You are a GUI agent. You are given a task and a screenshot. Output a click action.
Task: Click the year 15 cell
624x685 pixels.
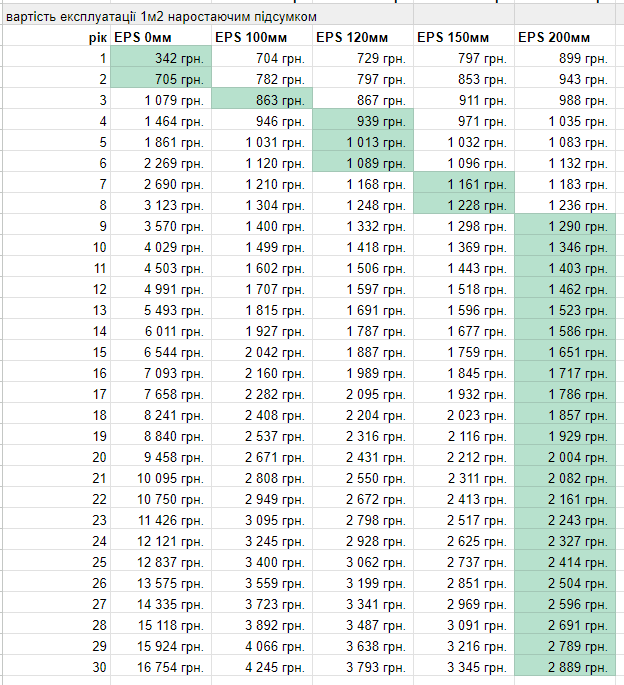tap(56, 352)
